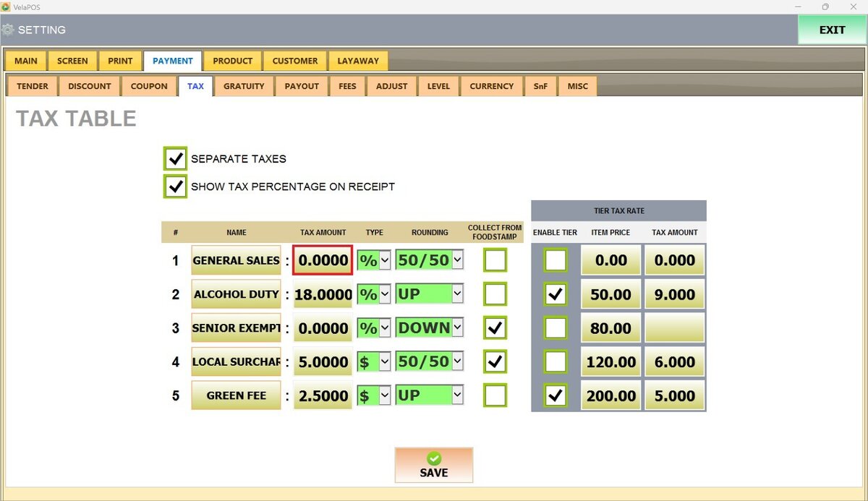Switch to the MAIN tab
Screen dimensions: 868x501
[26, 61]
